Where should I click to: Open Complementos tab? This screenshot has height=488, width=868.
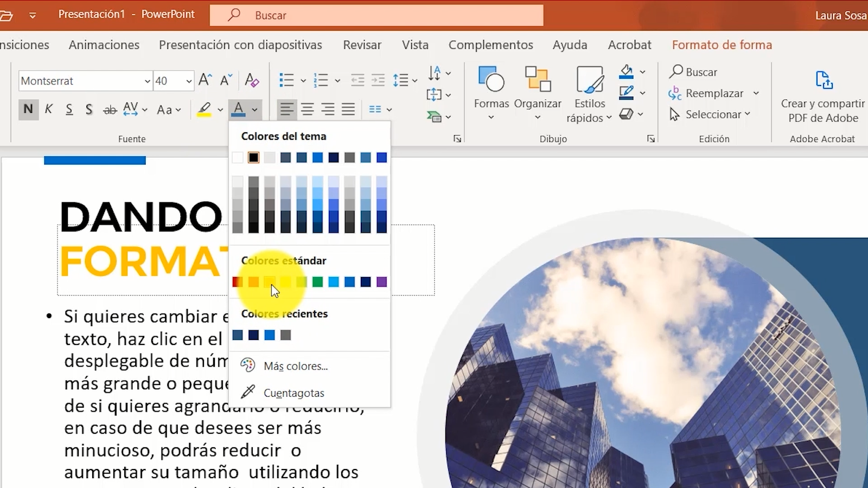click(490, 45)
